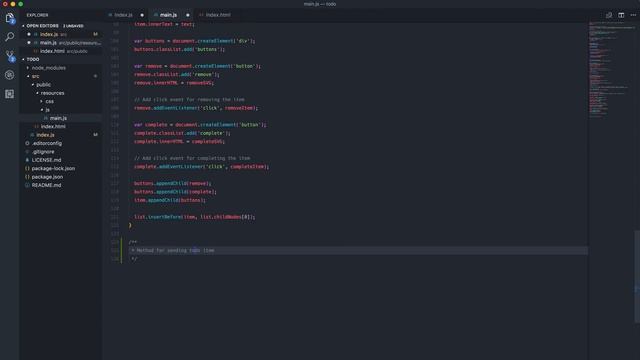
Task: Open the Search view in activity bar
Action: tap(9, 37)
